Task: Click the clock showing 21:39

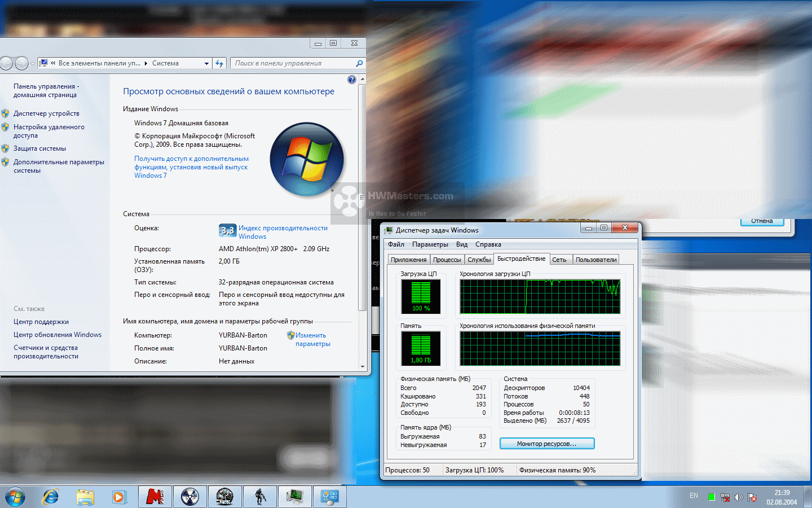Action: [x=782, y=493]
